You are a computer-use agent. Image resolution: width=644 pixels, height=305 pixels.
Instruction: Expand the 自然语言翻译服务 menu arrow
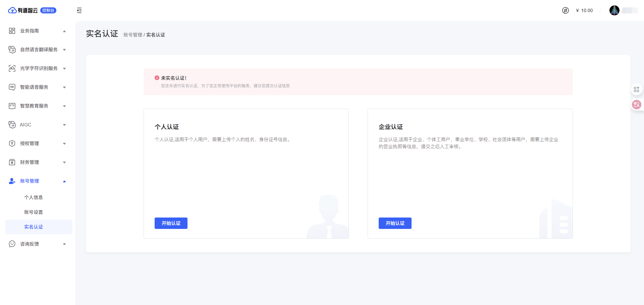[x=64, y=50]
